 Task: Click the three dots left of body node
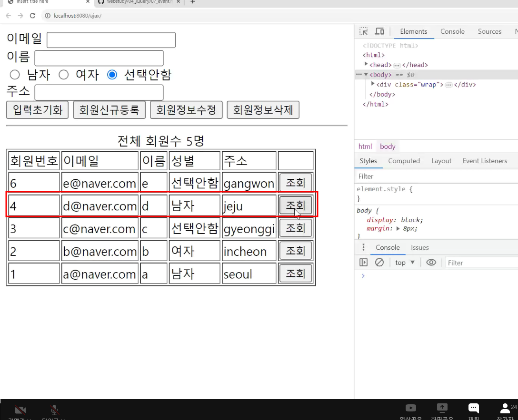coord(359,75)
